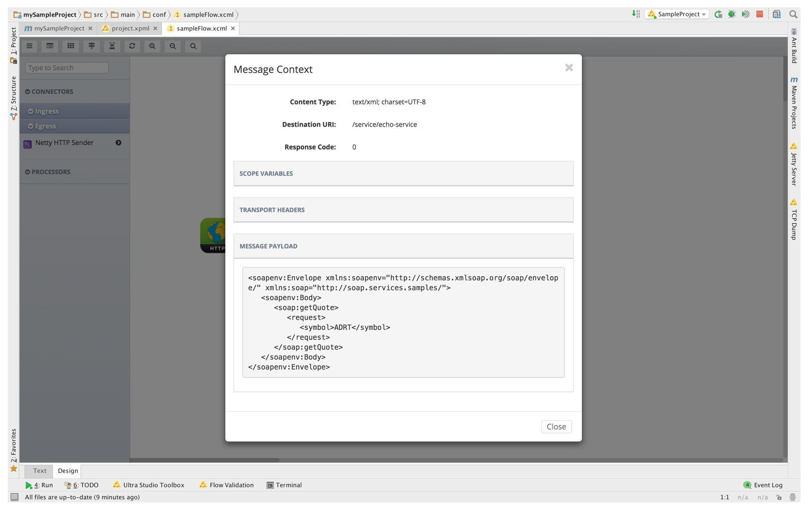Viewport: 812px width, 511px height.
Task: Expand the TRANSPORT HEADERS section
Action: click(x=403, y=210)
